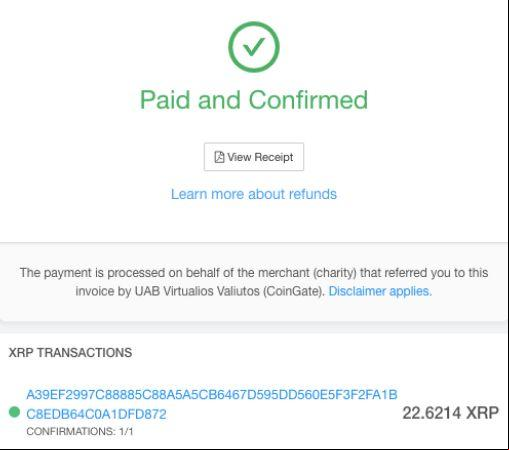
Task: Click the word refunds in the link
Action: coord(313,194)
